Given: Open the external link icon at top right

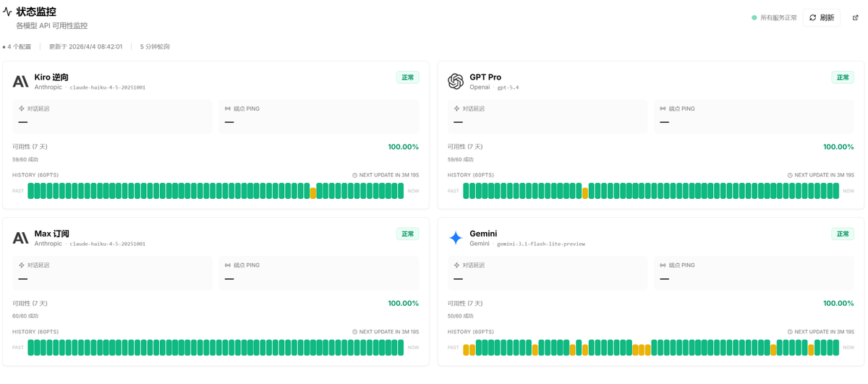Looking at the screenshot, I should click(856, 17).
